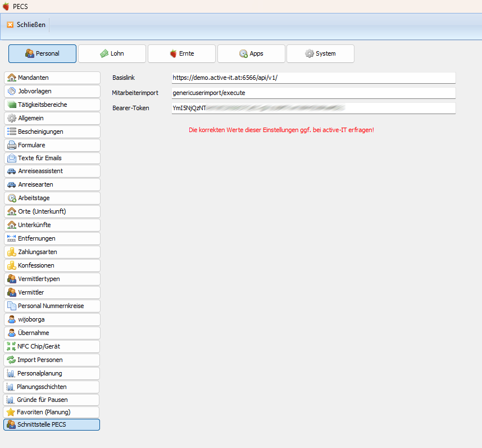
Task: Click the Bearer-Token input field
Action: pos(313,108)
